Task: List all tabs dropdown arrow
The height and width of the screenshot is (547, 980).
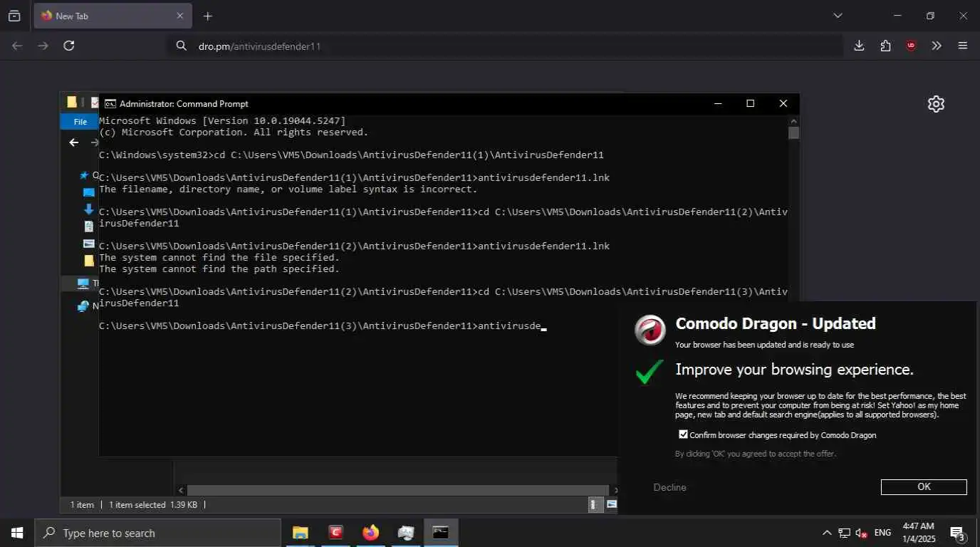Action: [x=838, y=16]
